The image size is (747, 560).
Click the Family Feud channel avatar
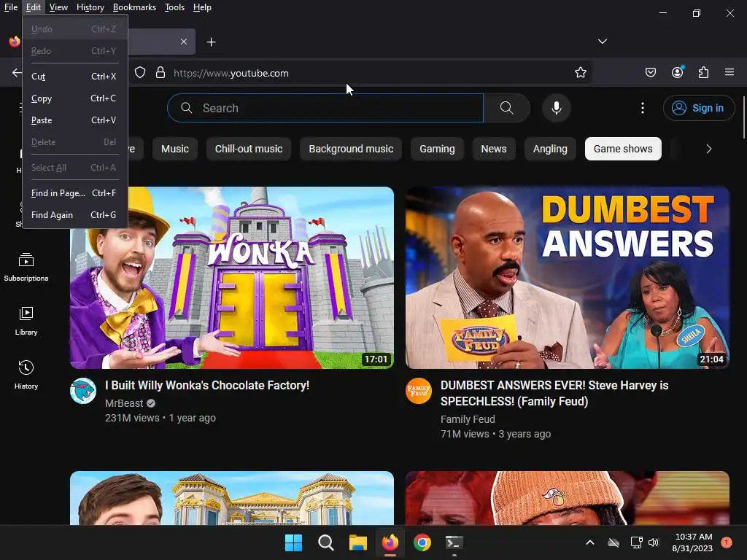point(419,391)
